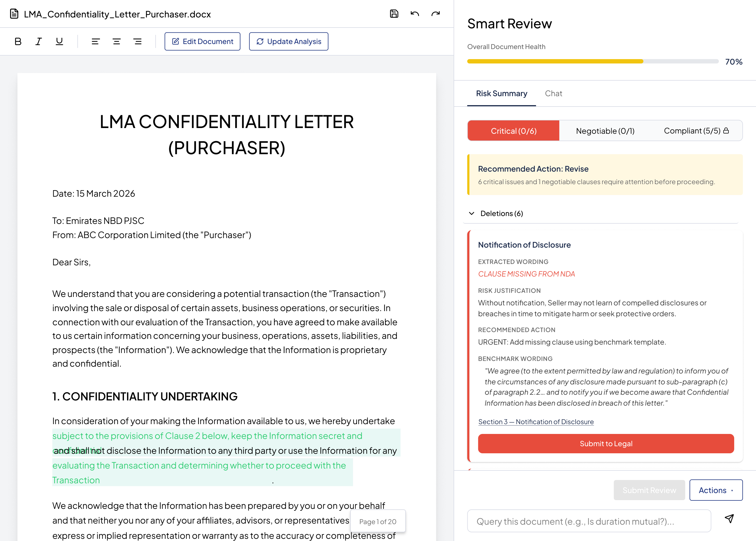Image resolution: width=756 pixels, height=541 pixels.
Task: Select the Negotiable (0/1) filter
Action: [605, 131]
